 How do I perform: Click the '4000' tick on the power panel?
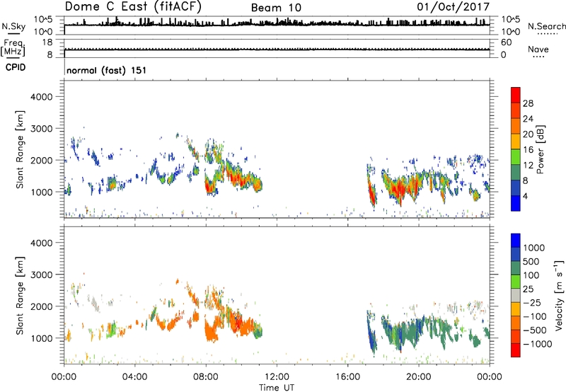point(42,97)
